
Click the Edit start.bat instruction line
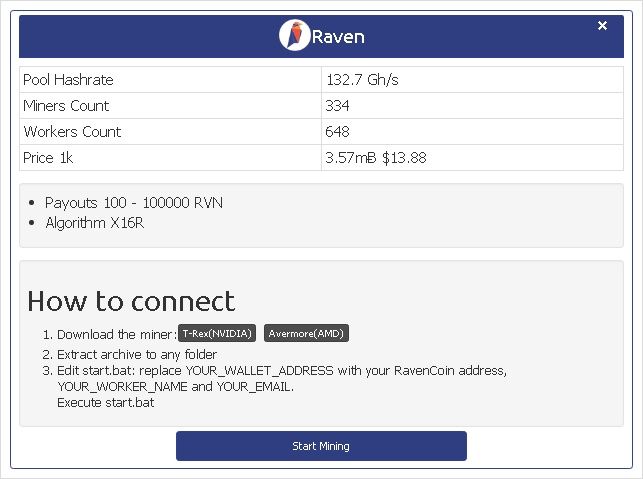pos(282,371)
